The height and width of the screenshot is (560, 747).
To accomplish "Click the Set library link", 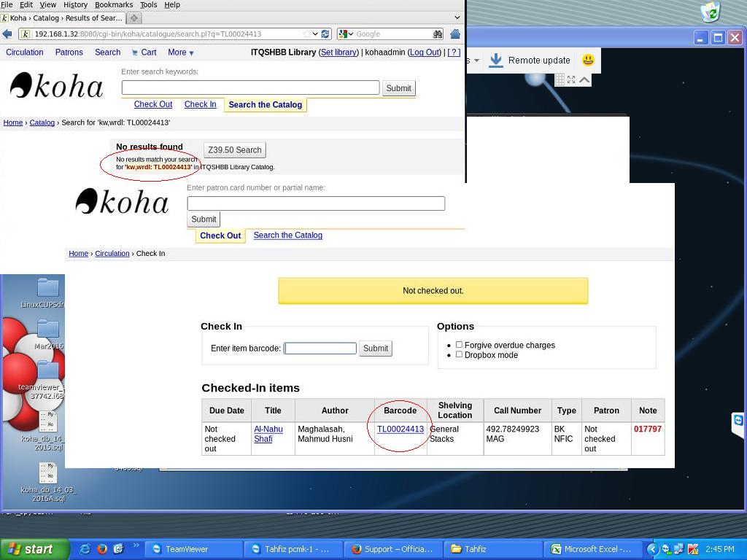I will (338, 52).
